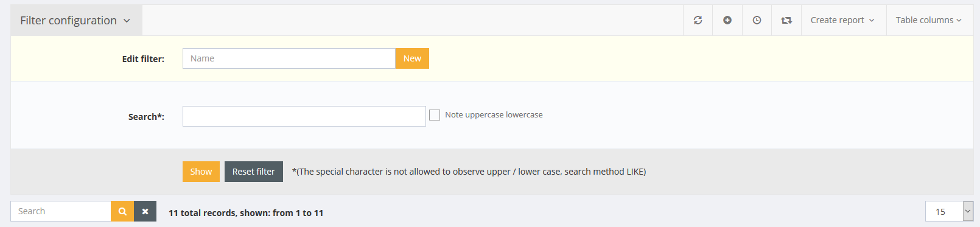Enable the Note uppercase lowercase checkbox
This screenshot has width=980, height=227.
[x=435, y=115]
